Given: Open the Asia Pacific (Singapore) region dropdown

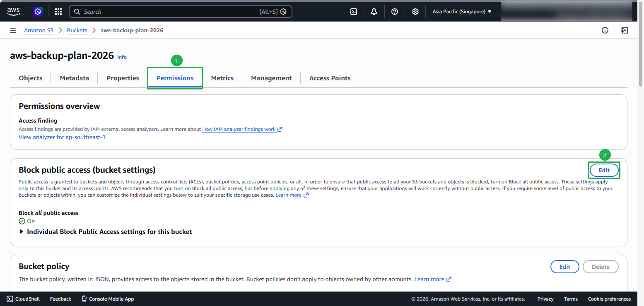Looking at the screenshot, I should (x=462, y=12).
